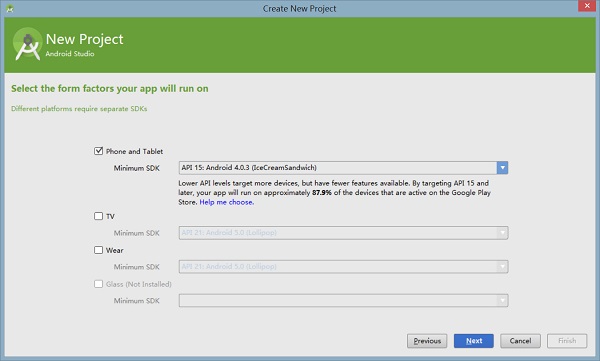Viewport: 600px width, 361px height.
Task: Cancel the new project wizard
Action: 520,341
